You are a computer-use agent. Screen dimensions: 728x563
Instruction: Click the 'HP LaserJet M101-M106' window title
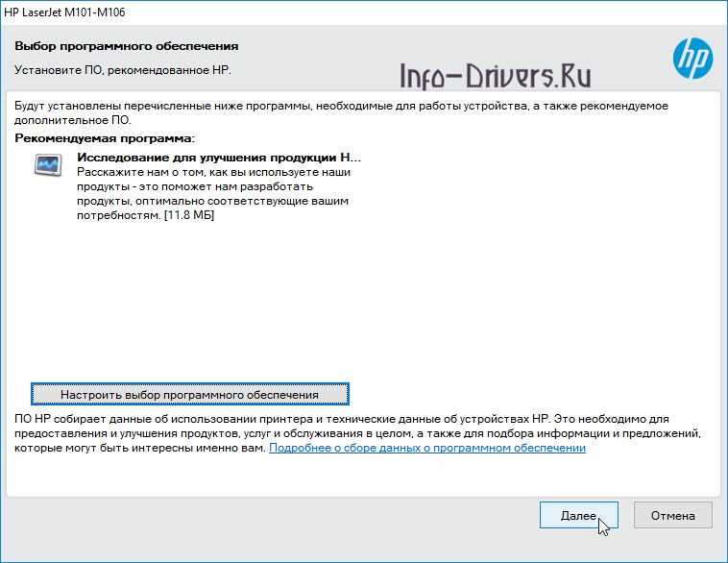pos(64,12)
